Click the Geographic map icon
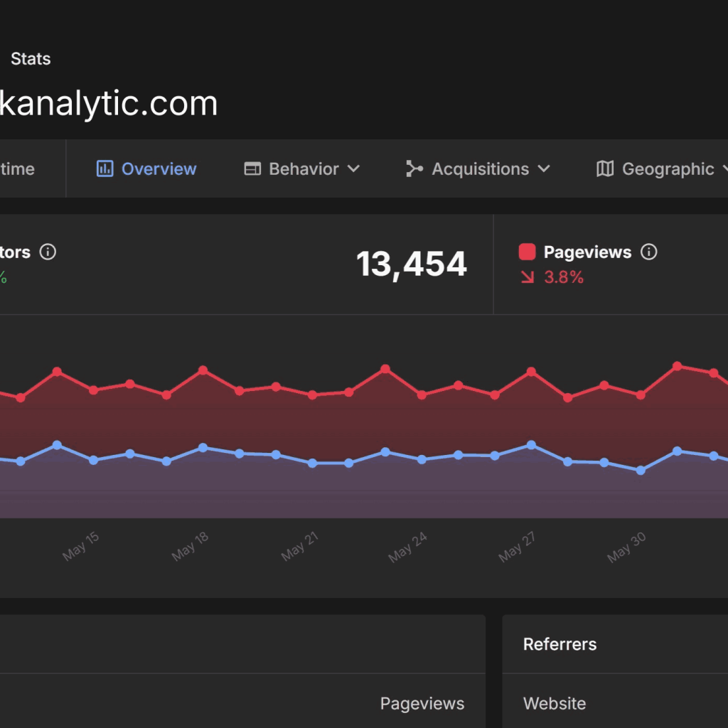The image size is (728, 728). 604,168
